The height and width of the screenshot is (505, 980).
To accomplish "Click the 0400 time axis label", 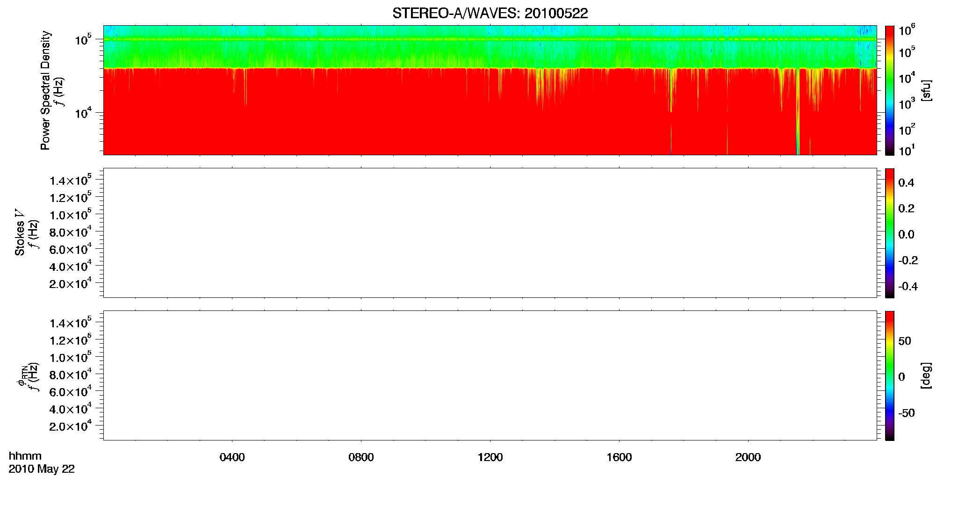I will pyautogui.click(x=232, y=457).
